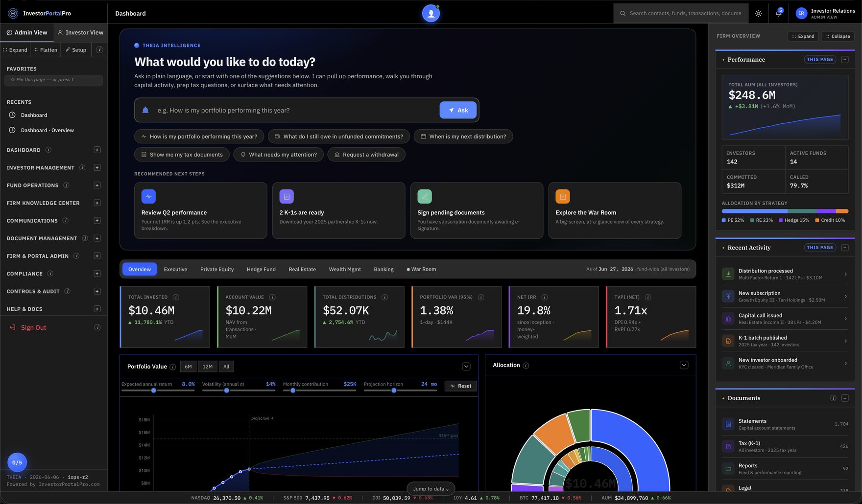
Task: Adjust the Projection horizon slider
Action: (400, 390)
